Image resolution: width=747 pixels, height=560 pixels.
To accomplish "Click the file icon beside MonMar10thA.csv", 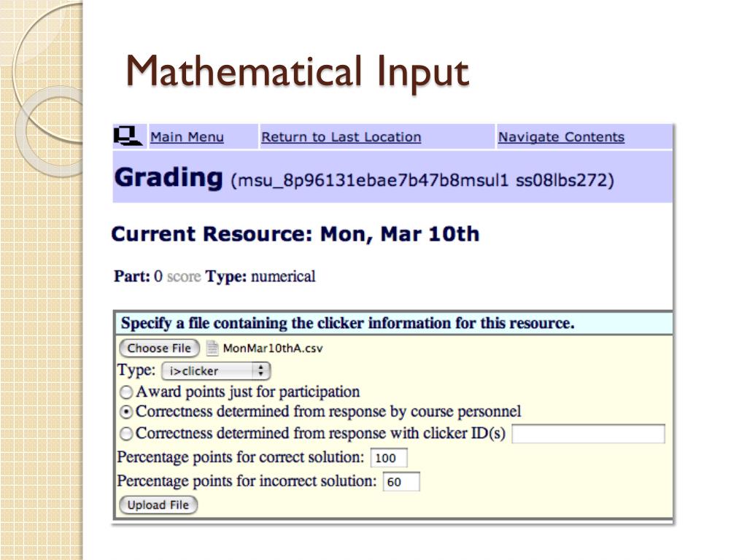I will coord(212,349).
